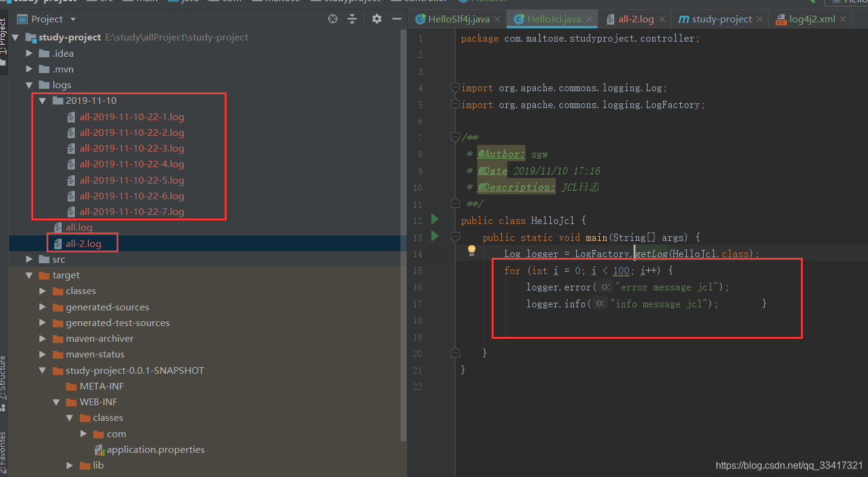Click the Project panel vertical scrollbar
This screenshot has width=868, height=477.
(x=403, y=235)
